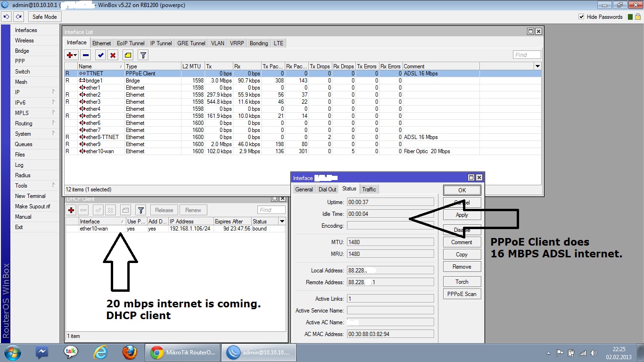Click Release in DHCP Client window
Image resolution: width=644 pixels, height=362 pixels.
(164, 210)
